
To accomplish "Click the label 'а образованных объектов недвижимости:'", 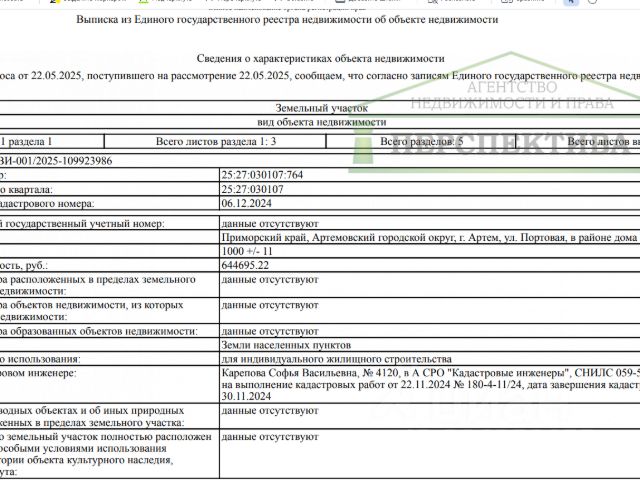I will coord(99,331).
